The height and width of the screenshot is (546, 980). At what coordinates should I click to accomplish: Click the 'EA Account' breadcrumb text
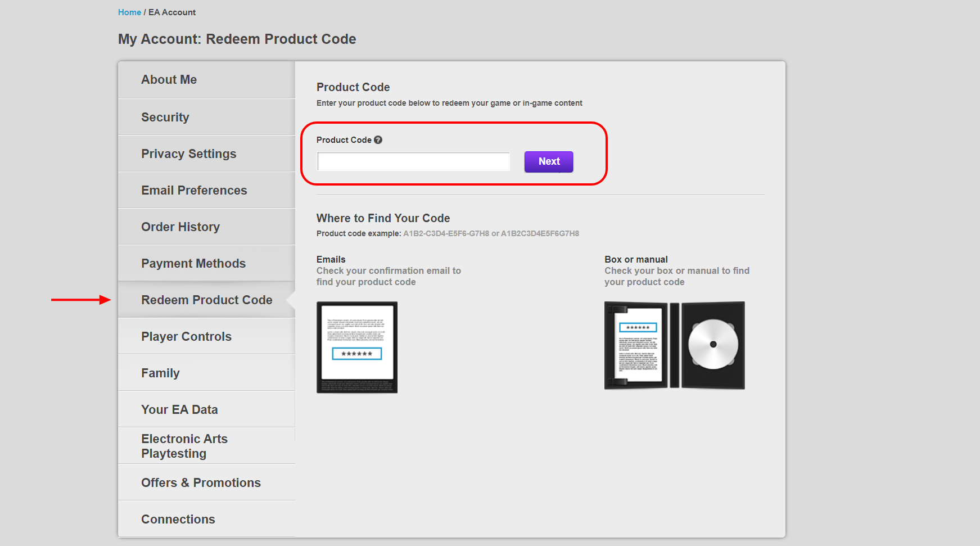pyautogui.click(x=172, y=12)
